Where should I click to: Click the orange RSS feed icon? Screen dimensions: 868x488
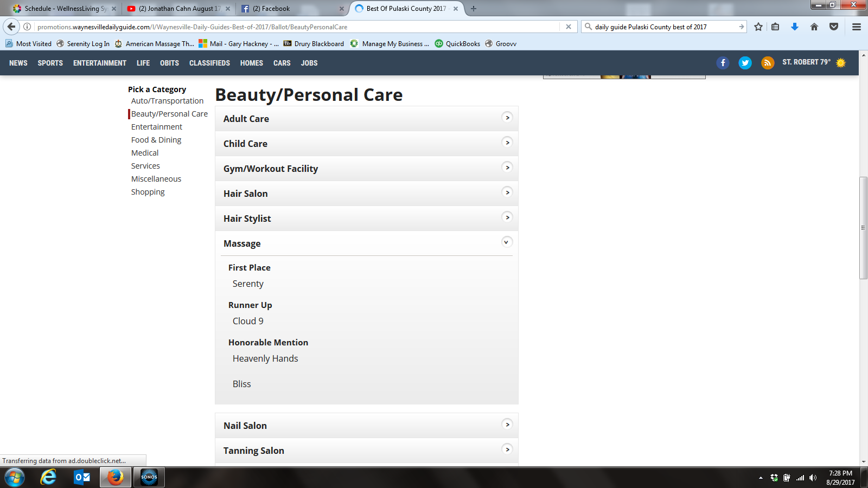click(767, 63)
